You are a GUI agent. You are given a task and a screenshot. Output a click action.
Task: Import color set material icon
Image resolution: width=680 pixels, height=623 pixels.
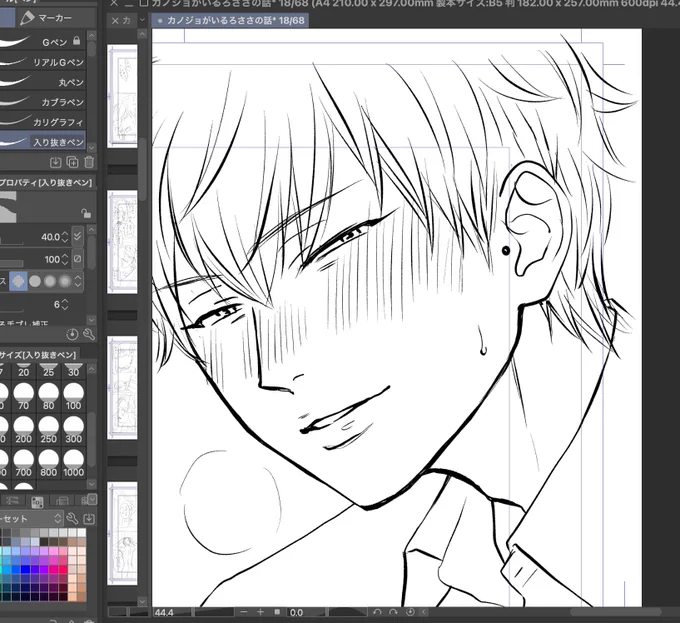pyautogui.click(x=88, y=519)
